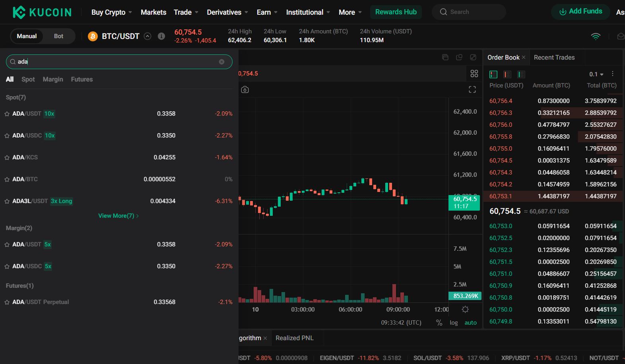Click the Add Funds button
The width and height of the screenshot is (625, 364).
coord(580,12)
